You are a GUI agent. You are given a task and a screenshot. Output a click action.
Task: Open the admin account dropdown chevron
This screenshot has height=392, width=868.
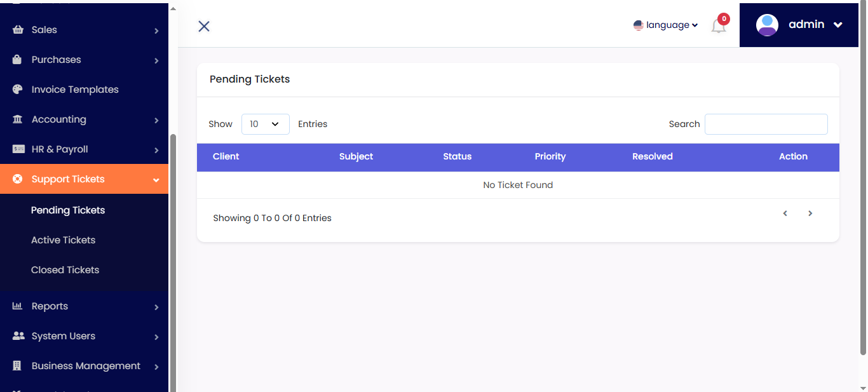pyautogui.click(x=837, y=25)
